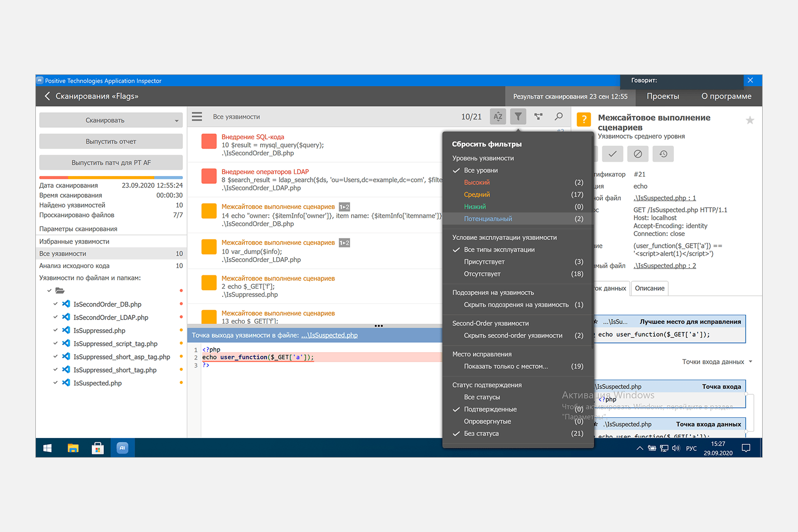Select the Высокий vulnerability level filter
The height and width of the screenshot is (532, 798).
(477, 182)
